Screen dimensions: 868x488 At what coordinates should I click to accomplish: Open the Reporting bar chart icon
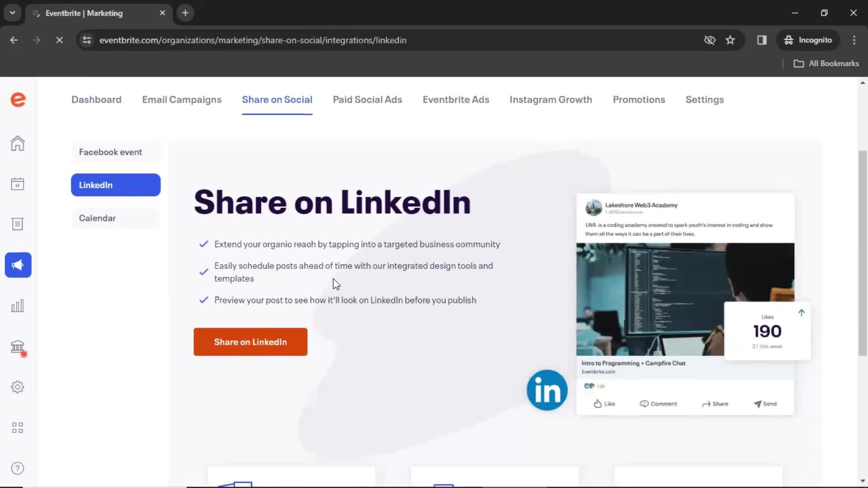(x=18, y=306)
